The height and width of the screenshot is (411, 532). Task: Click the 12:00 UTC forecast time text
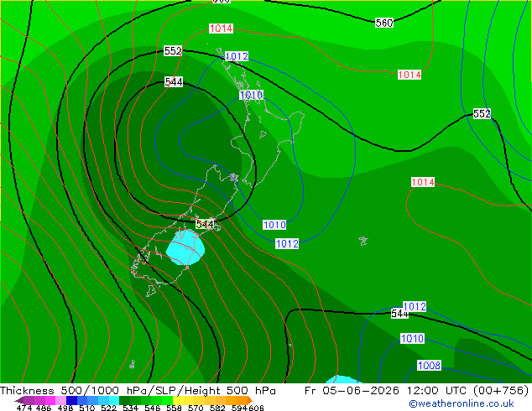(438, 391)
